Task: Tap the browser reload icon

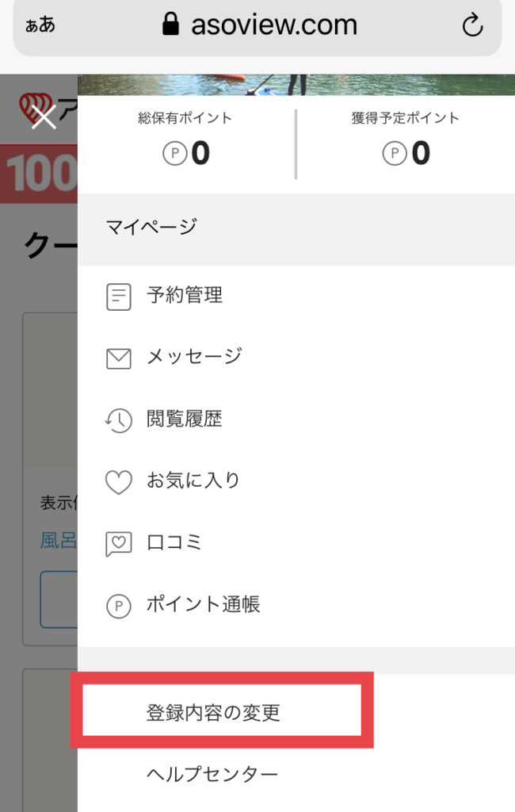Action: tap(472, 25)
